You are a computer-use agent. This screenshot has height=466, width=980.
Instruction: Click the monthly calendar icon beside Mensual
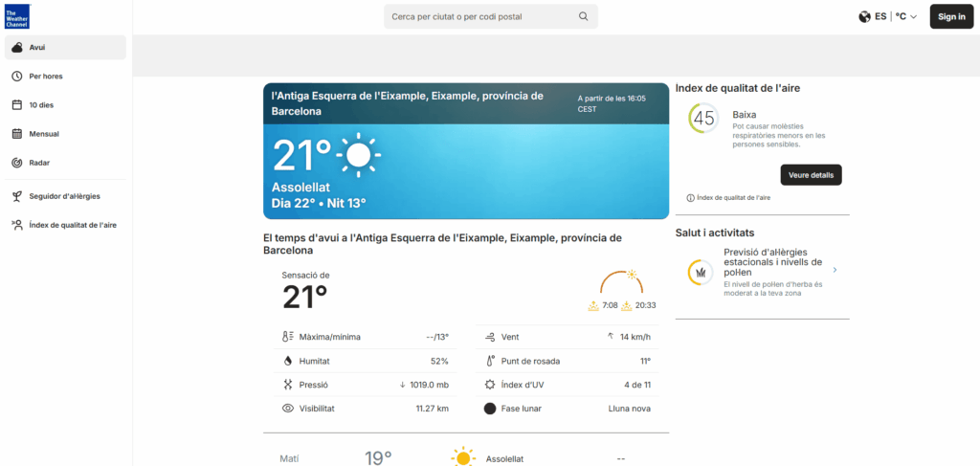tap(17, 134)
